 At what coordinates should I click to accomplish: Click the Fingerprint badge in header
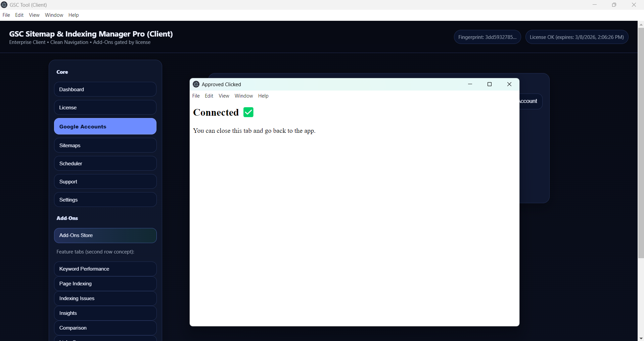487,37
